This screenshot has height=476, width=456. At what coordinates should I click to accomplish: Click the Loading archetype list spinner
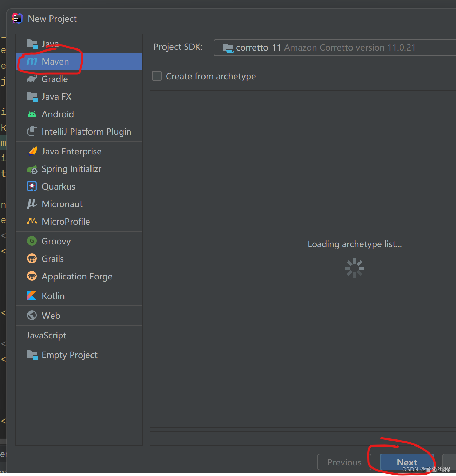click(355, 268)
